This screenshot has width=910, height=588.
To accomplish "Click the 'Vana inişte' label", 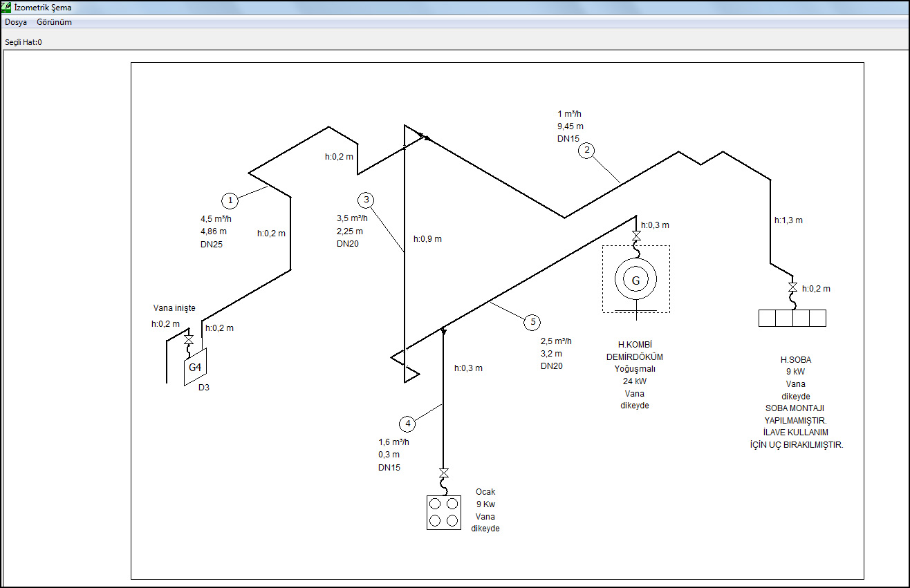I will pos(174,308).
